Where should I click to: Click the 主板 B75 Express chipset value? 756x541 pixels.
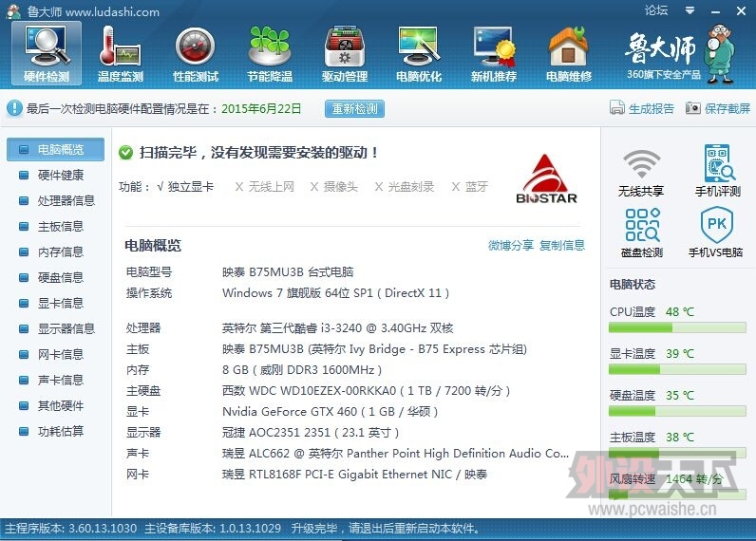[x=374, y=348]
